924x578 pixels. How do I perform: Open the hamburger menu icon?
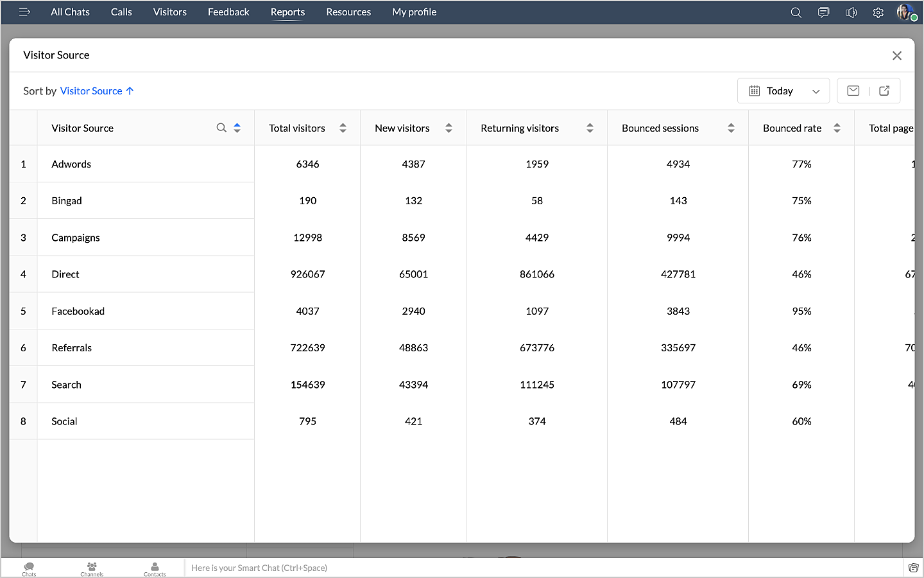[24, 12]
